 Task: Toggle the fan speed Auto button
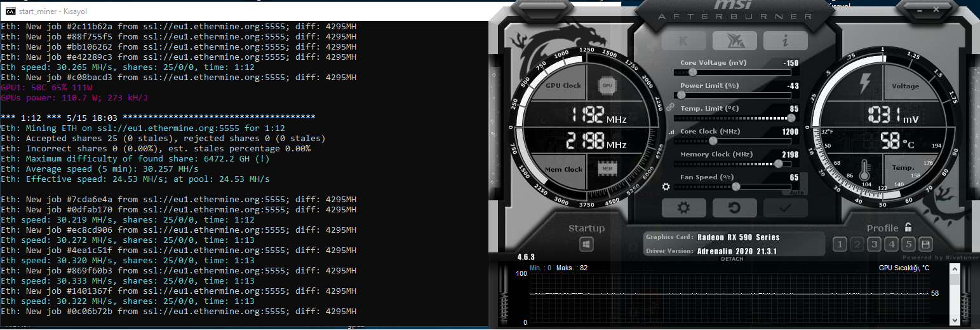click(x=796, y=192)
